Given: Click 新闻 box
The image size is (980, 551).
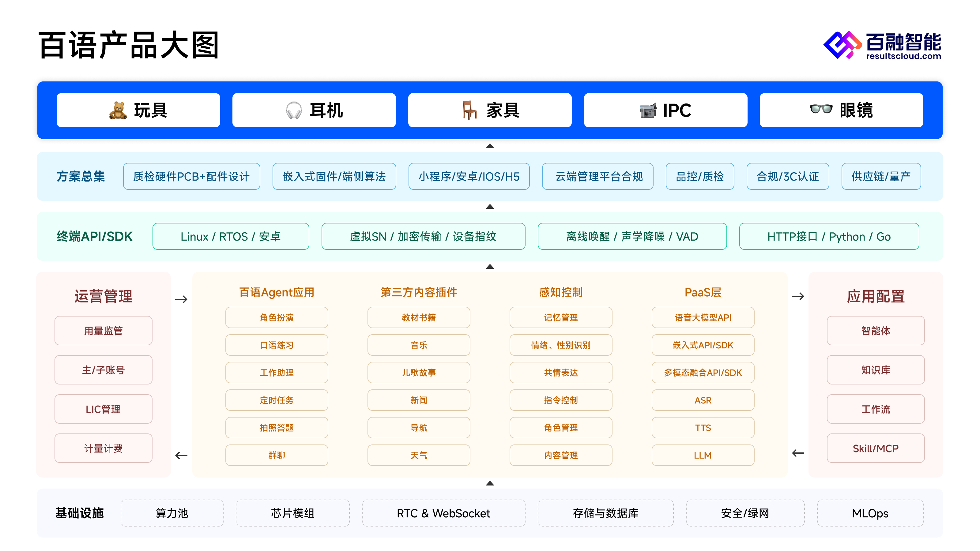Looking at the screenshot, I should point(419,400).
